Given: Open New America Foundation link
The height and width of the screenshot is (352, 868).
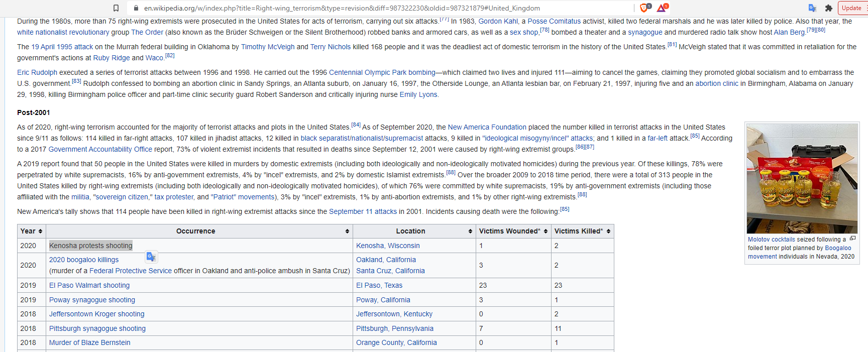Looking at the screenshot, I should click(x=487, y=127).
